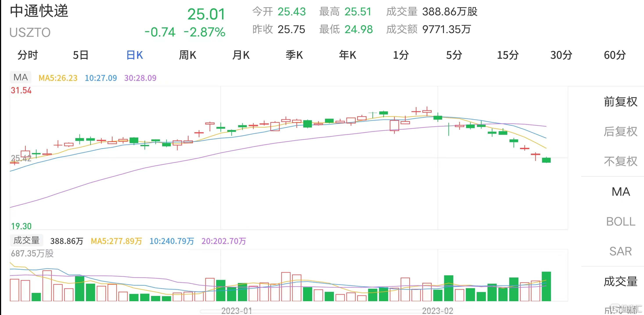Click the 昨收 25.75 previous close
Screen dimensions: 644x315
(279, 29)
